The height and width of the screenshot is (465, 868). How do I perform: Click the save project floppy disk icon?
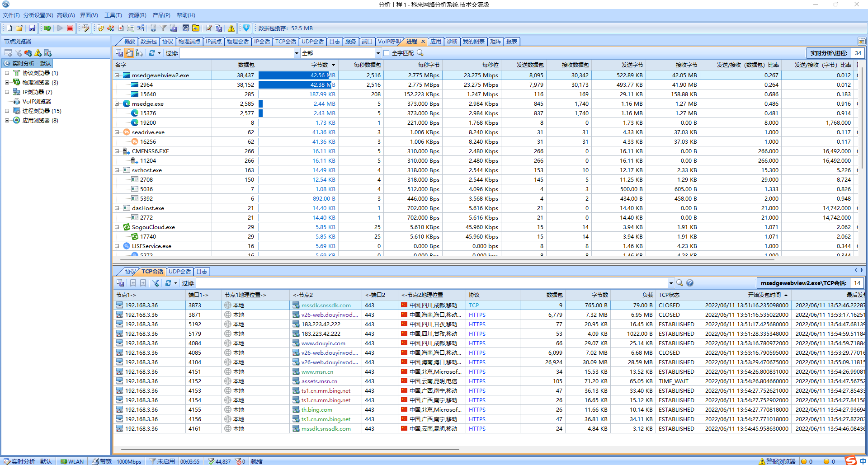coord(32,28)
